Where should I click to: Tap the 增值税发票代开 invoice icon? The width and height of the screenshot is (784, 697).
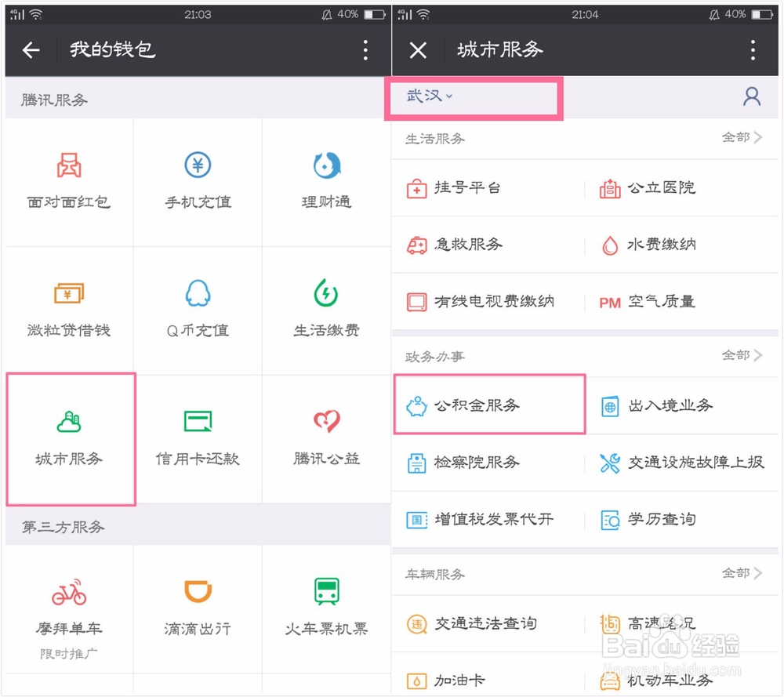416,520
